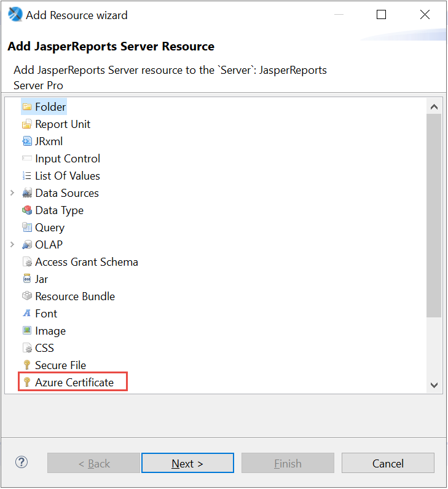Click the JRxml file icon
Screen dimensions: 448x489
tap(27, 141)
